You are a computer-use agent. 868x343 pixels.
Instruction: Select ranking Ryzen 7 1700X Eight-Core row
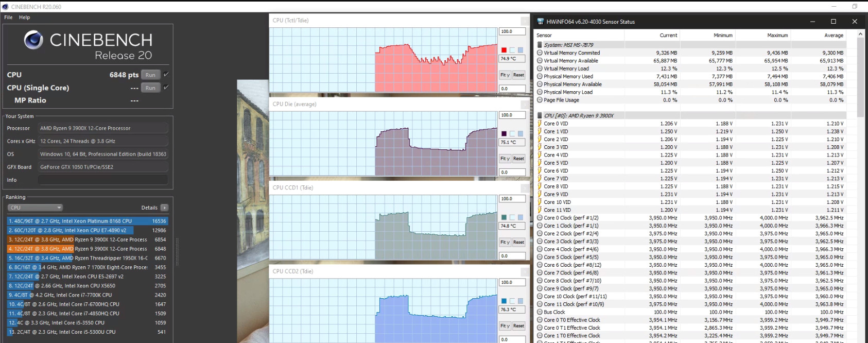click(x=88, y=267)
